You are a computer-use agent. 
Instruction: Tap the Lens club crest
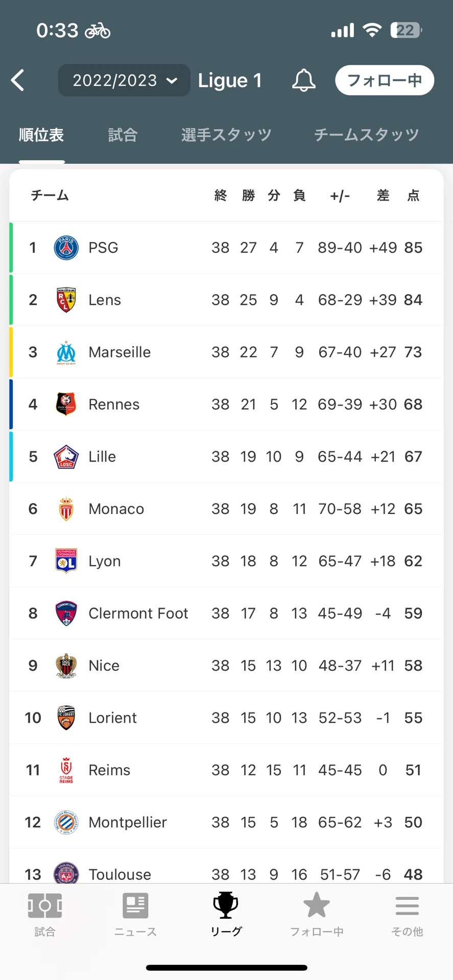click(x=66, y=300)
